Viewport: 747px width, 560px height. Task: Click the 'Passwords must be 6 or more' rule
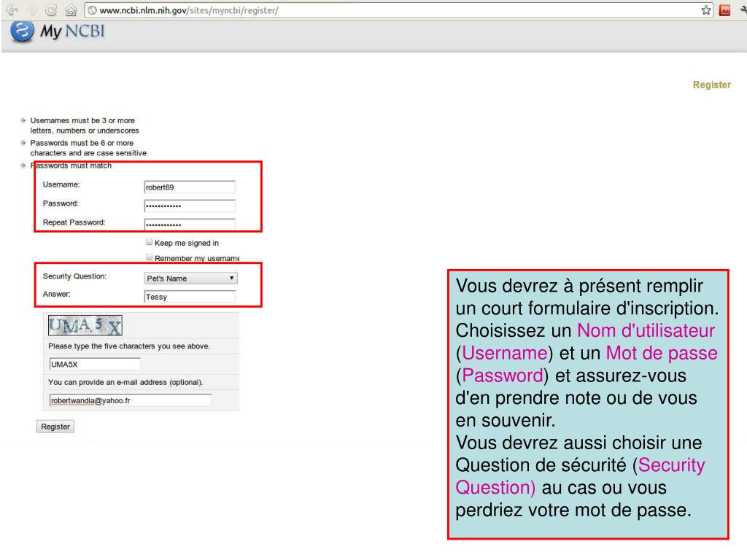pyautogui.click(x=88, y=148)
